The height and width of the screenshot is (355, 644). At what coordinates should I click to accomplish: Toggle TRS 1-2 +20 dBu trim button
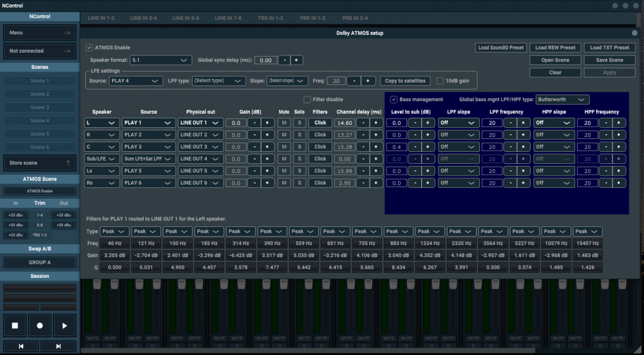(x=15, y=235)
